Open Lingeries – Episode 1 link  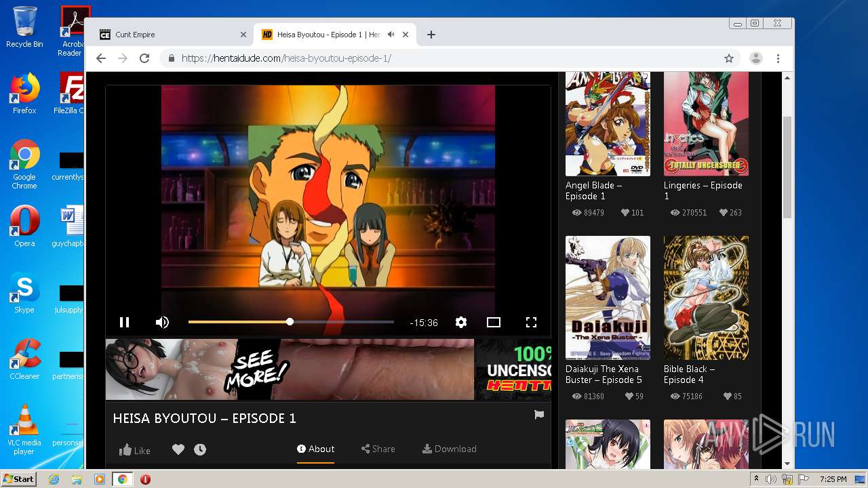pyautogui.click(x=703, y=190)
